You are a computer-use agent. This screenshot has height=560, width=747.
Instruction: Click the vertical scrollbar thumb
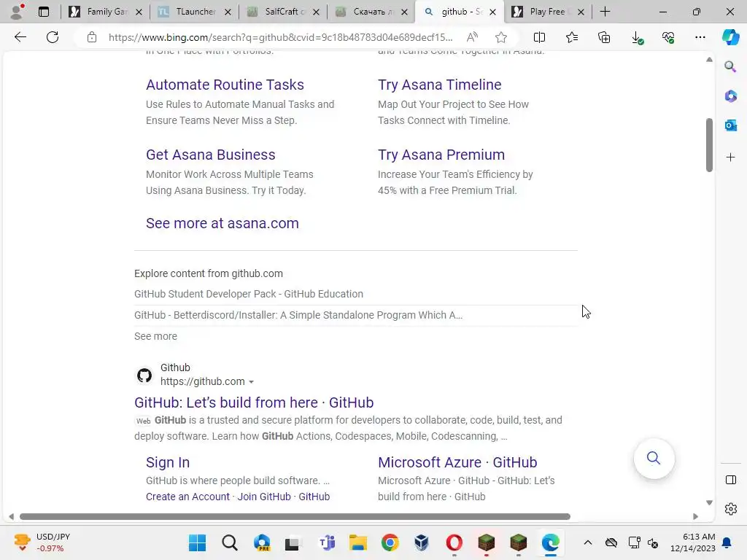click(x=709, y=145)
